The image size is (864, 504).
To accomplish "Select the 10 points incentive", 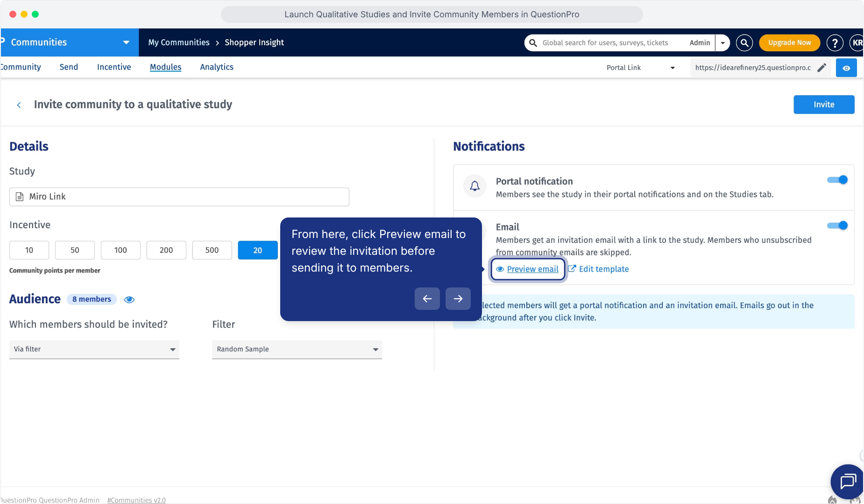I will (x=29, y=250).
